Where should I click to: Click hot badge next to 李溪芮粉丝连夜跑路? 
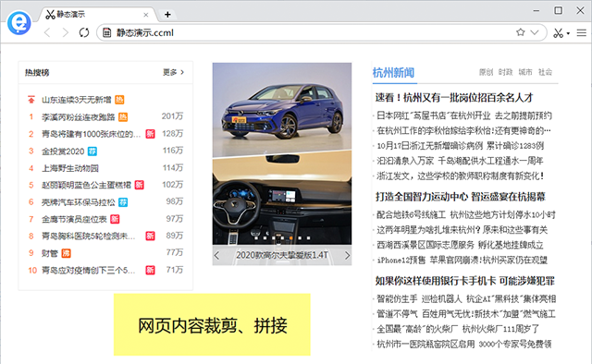123,117
